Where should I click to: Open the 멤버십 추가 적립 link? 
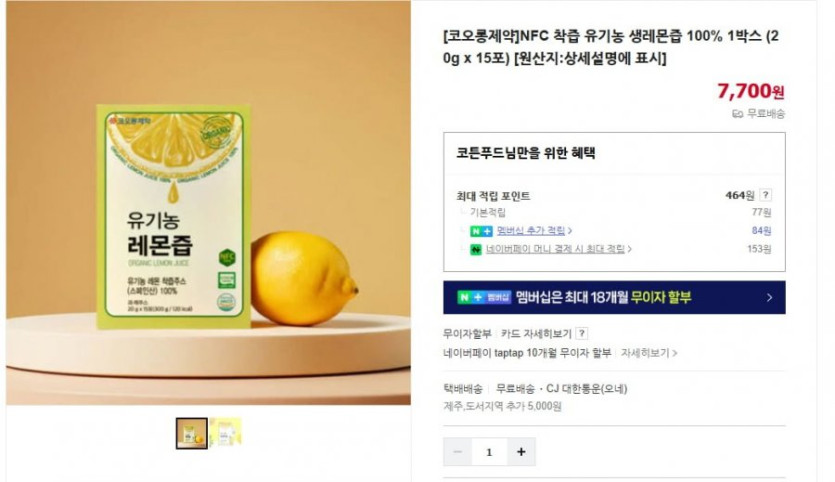click(x=530, y=231)
